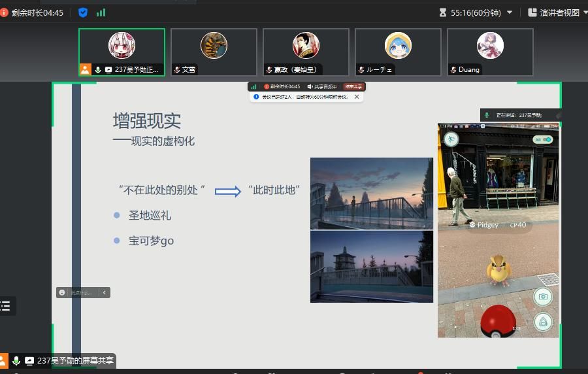Open the list panel icon at left edge

click(x=6, y=306)
